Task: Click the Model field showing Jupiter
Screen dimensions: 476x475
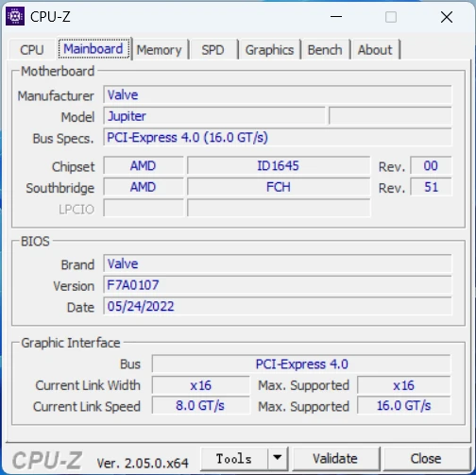Action: pyautogui.click(x=214, y=116)
